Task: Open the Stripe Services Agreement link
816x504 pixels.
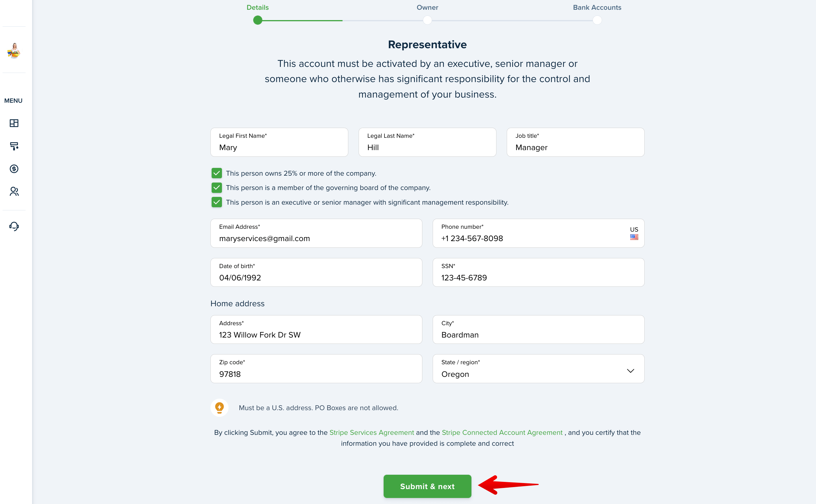Action: click(372, 432)
